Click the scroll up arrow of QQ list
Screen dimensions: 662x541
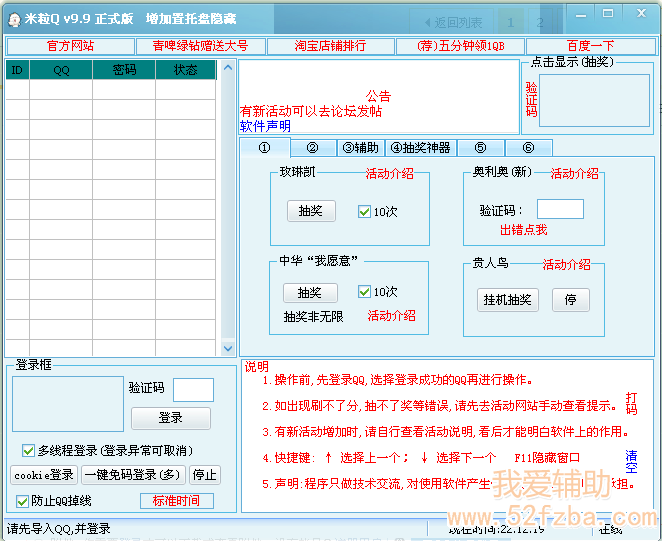[227, 68]
